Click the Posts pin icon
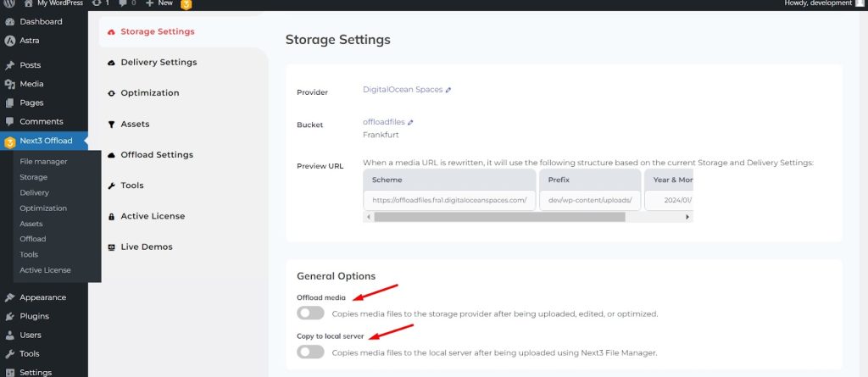 pos(9,65)
